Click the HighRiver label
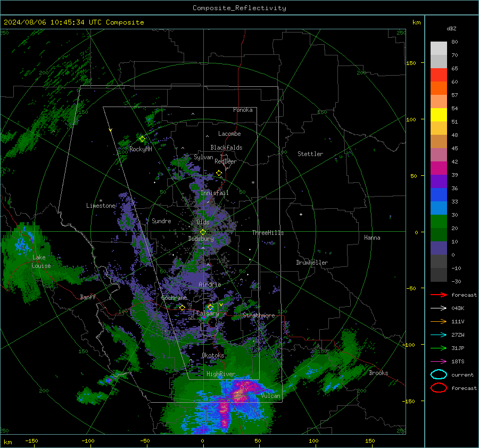This screenshot has height=448, width=479. pos(221,374)
